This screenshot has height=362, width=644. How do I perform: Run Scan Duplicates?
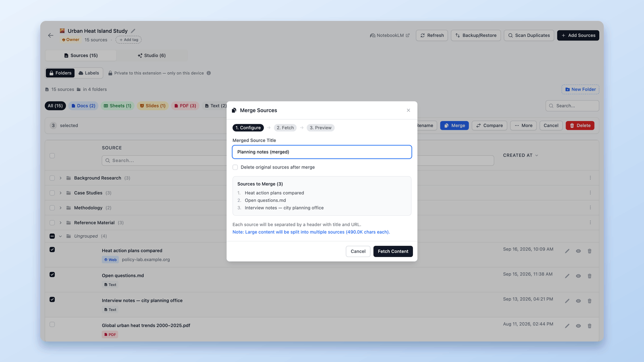529,35
